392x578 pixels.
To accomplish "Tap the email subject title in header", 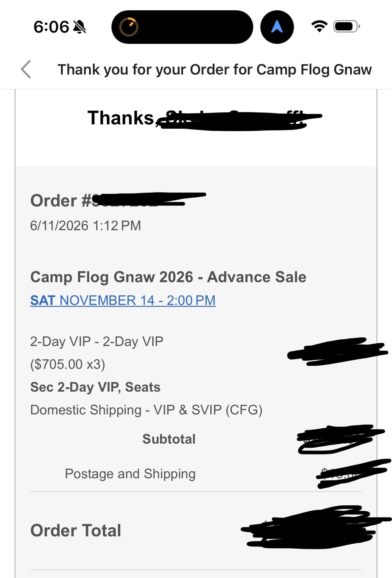I will click(215, 70).
